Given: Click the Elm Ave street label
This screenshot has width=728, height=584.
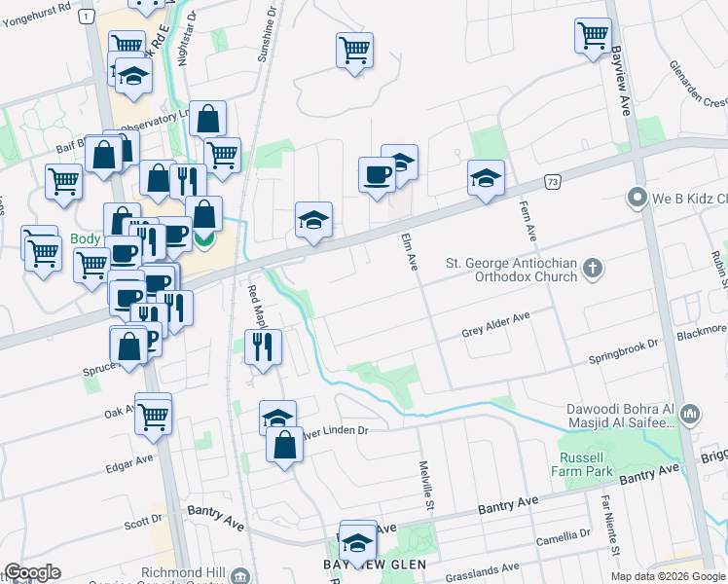Looking at the screenshot, I should tap(409, 252).
